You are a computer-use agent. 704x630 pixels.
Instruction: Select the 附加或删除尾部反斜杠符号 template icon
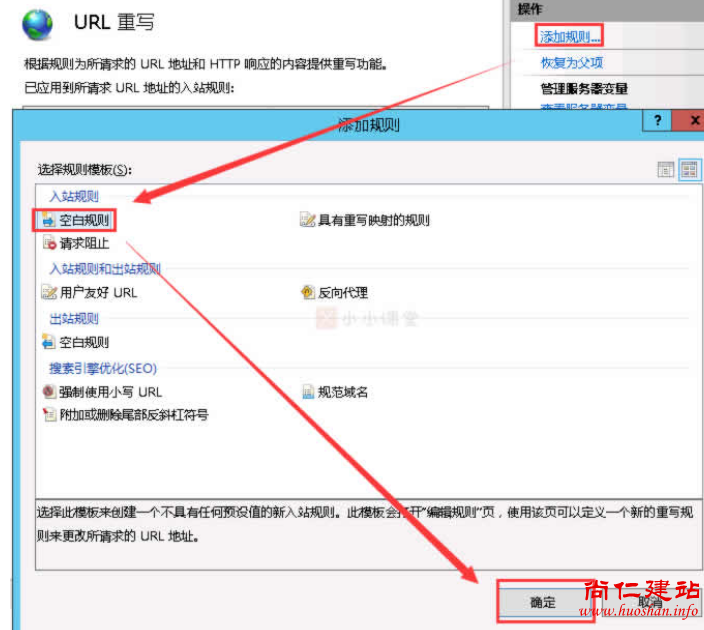[49, 415]
